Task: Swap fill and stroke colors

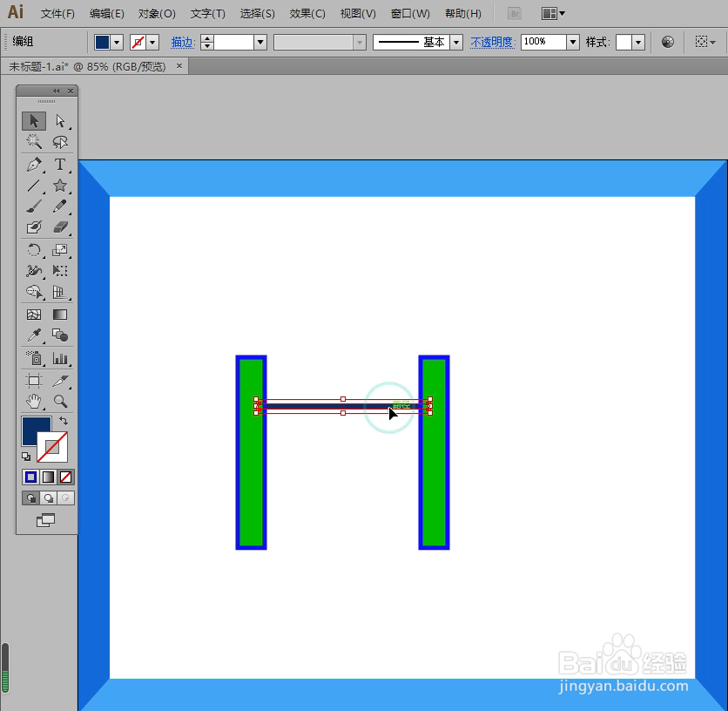Action: (64, 421)
